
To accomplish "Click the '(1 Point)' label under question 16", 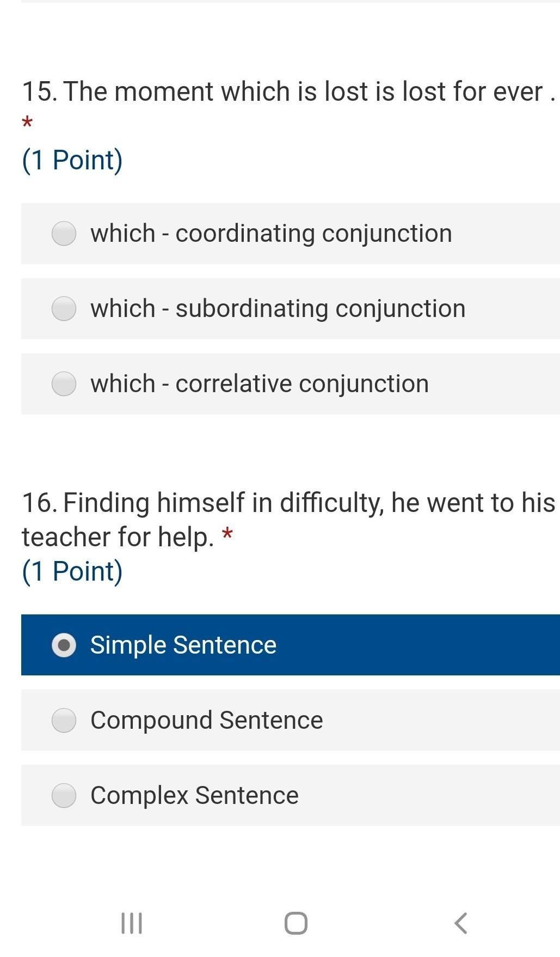I will point(72,571).
